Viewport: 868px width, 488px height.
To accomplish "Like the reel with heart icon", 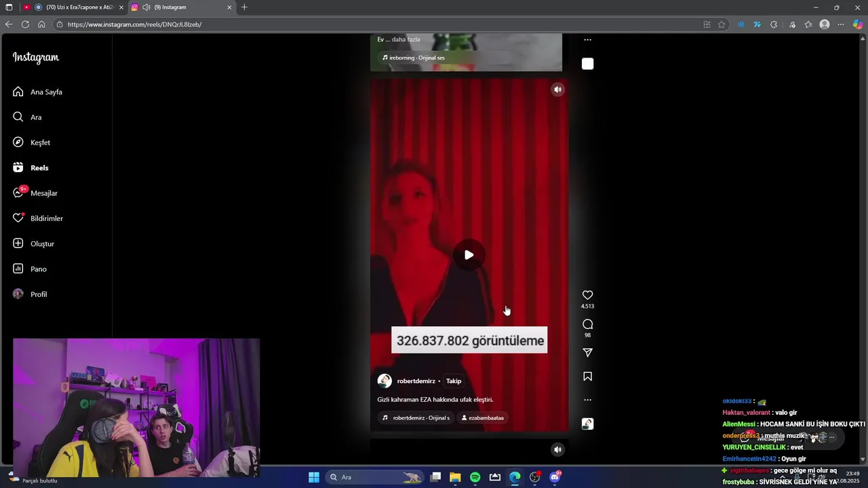I will [587, 295].
